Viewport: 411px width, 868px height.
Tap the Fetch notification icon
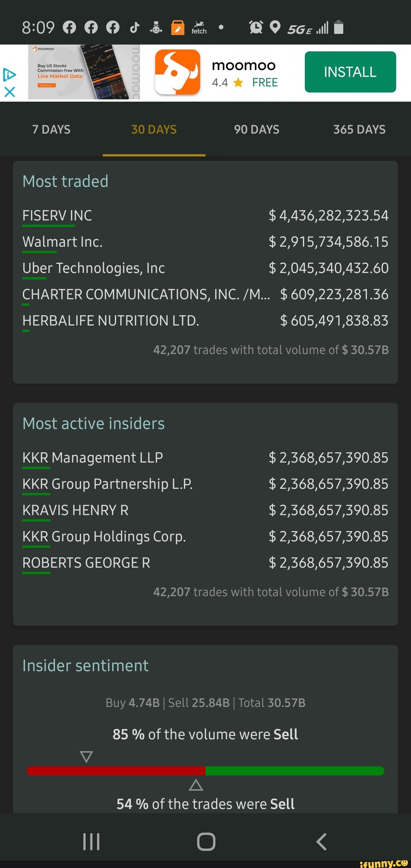click(199, 27)
